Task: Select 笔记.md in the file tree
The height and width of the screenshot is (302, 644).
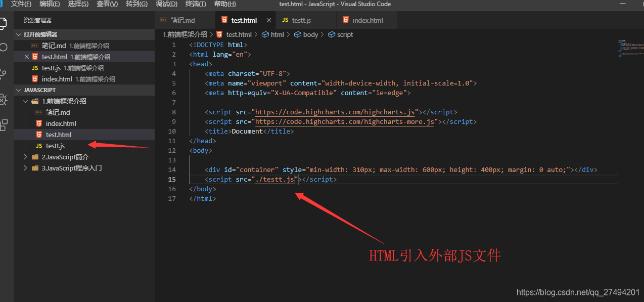Action: point(84,112)
